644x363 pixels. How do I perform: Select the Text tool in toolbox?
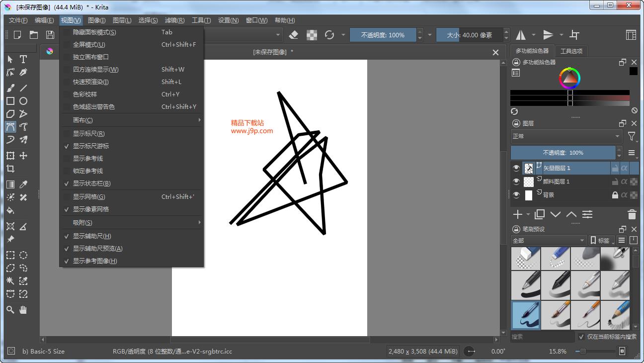point(23,59)
